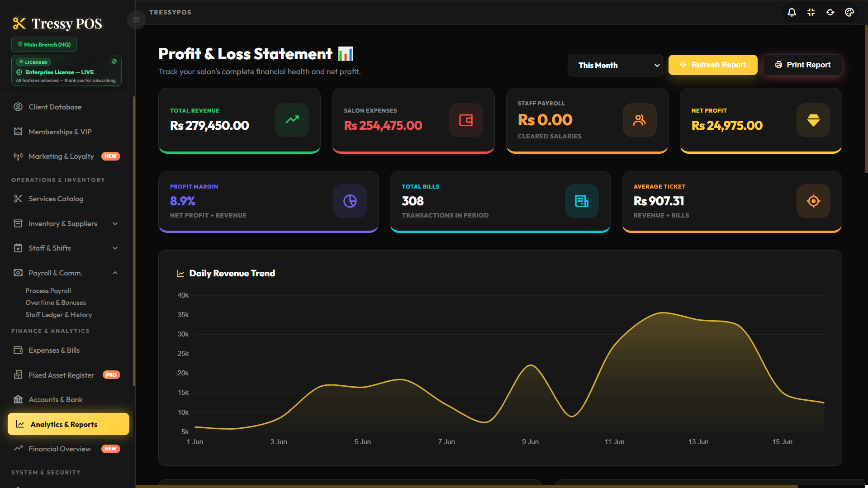Open Memberships & VIP page

pyautogui.click(x=68, y=132)
